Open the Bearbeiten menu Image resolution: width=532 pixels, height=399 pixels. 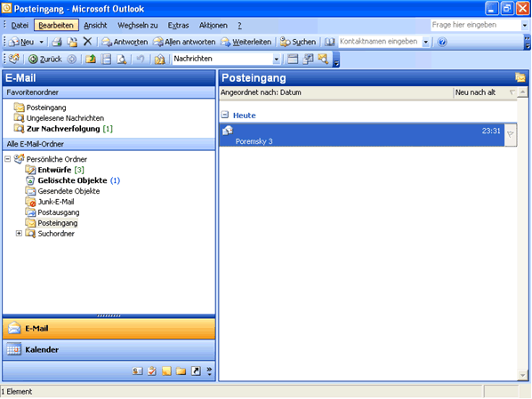point(56,26)
